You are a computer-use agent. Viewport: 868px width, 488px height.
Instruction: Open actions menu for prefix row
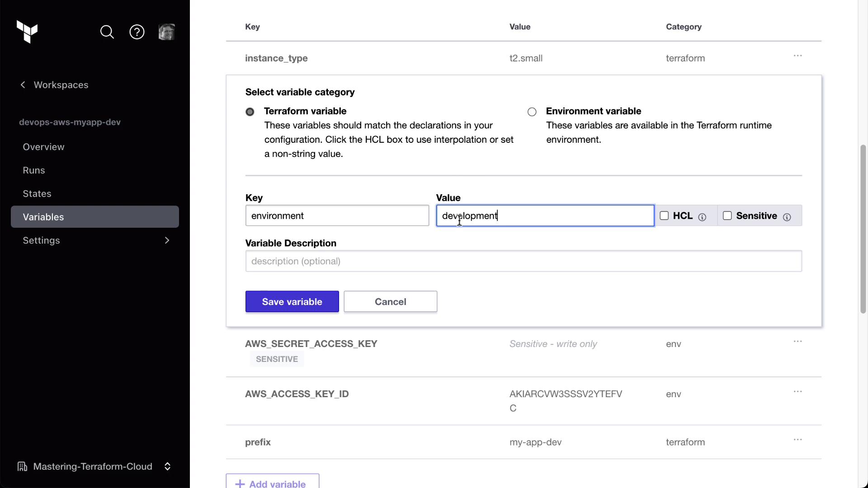point(797,440)
